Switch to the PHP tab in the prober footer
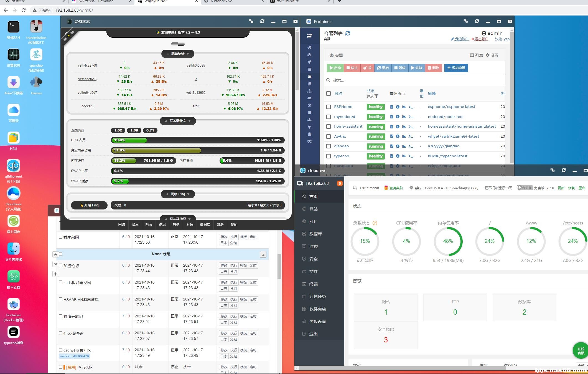The width and height of the screenshot is (588, 374). (176, 225)
